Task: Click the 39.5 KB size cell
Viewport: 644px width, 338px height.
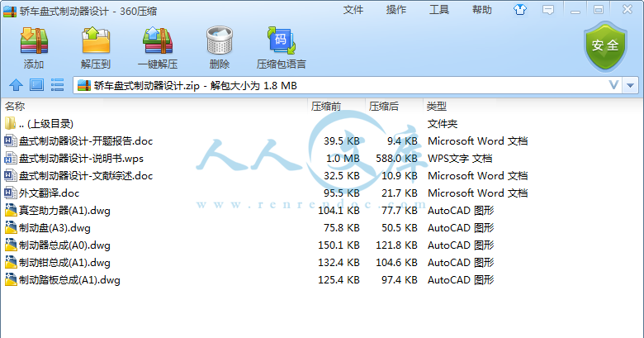Action: 342,141
